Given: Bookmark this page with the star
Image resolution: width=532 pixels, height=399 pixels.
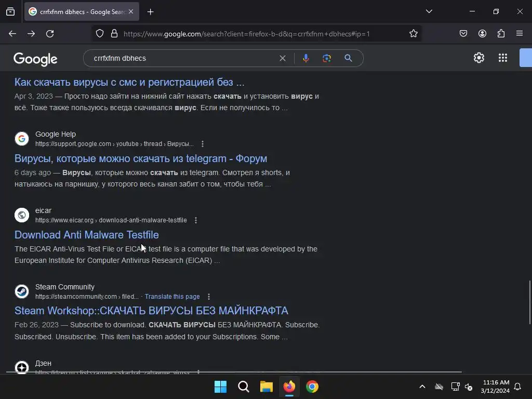Looking at the screenshot, I should click(413, 34).
